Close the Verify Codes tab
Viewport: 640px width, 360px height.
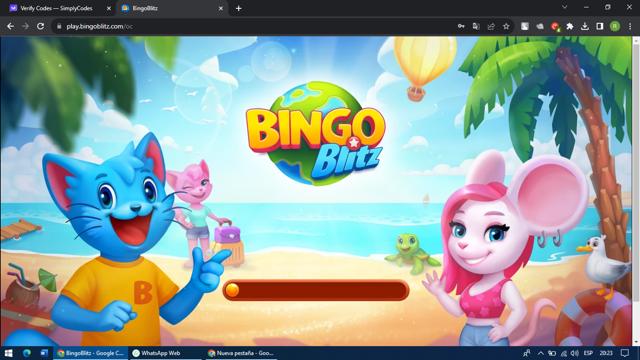tap(109, 8)
